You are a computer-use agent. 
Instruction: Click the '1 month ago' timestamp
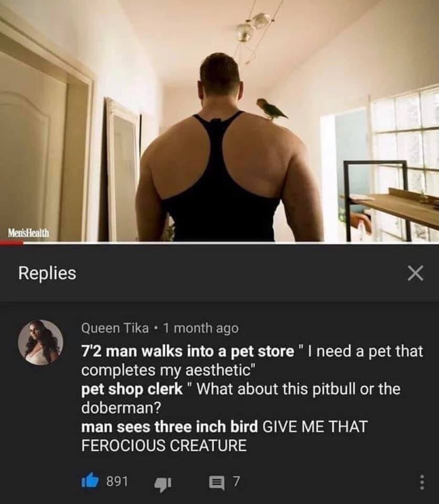(x=201, y=328)
